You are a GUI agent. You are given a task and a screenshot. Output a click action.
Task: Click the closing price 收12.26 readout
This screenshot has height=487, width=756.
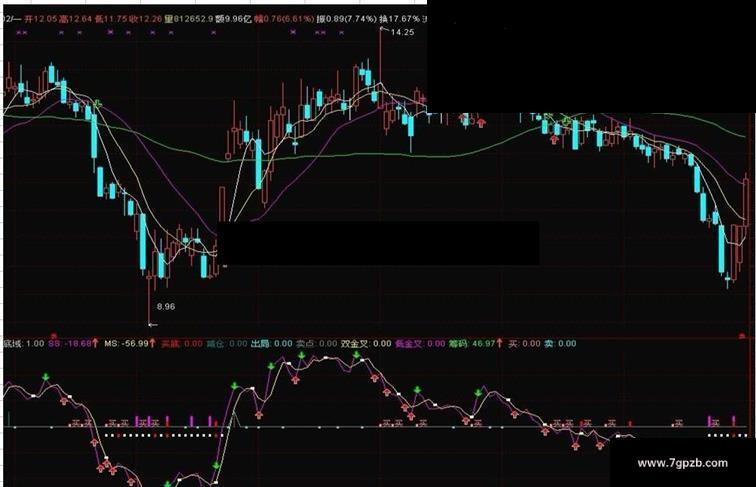click(x=146, y=19)
